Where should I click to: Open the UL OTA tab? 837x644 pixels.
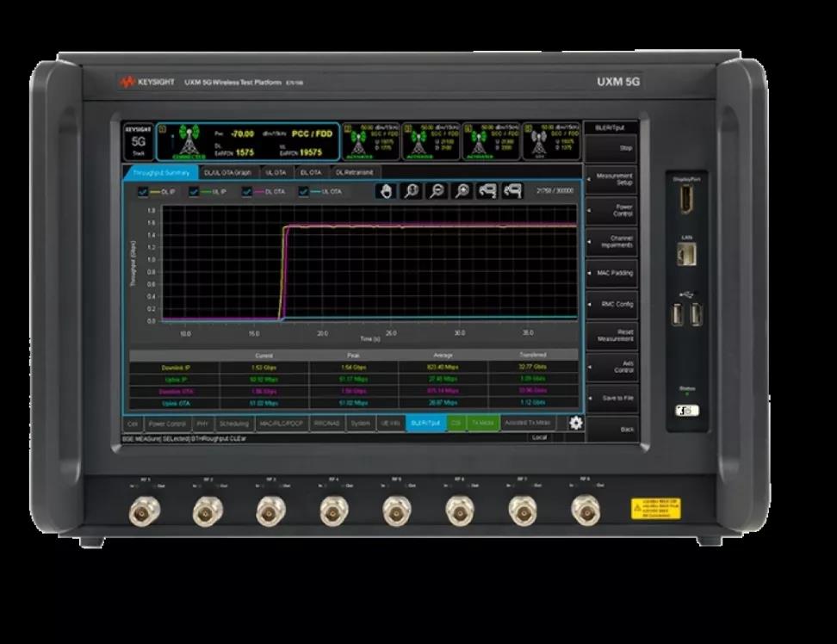point(276,173)
